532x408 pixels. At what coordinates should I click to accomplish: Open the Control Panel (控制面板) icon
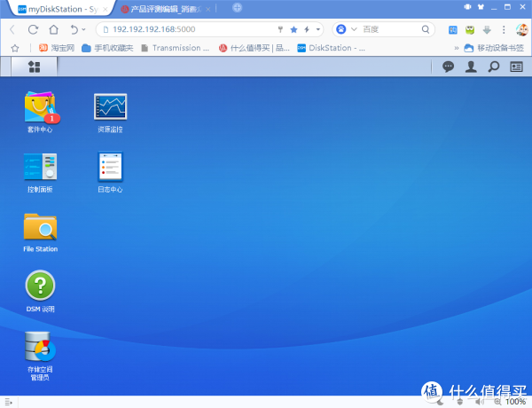coord(40,168)
